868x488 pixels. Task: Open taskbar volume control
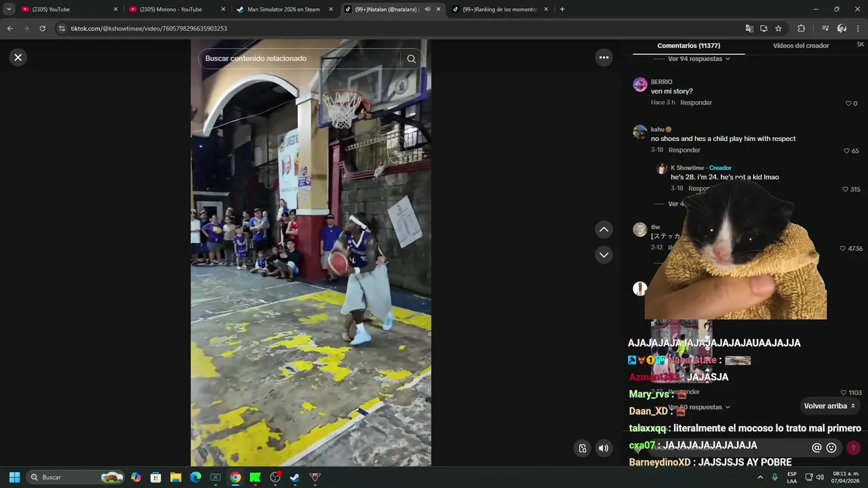pyautogui.click(x=820, y=477)
